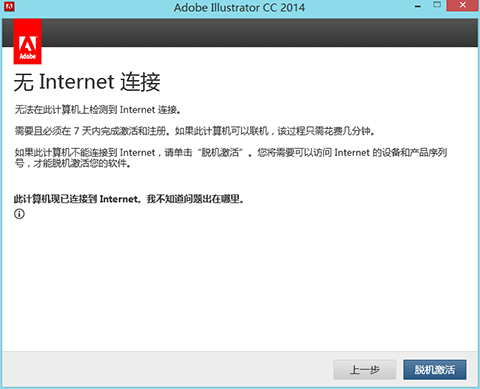Maximize the Adobe Illustrator window
480x389 pixels.
(437, 5)
